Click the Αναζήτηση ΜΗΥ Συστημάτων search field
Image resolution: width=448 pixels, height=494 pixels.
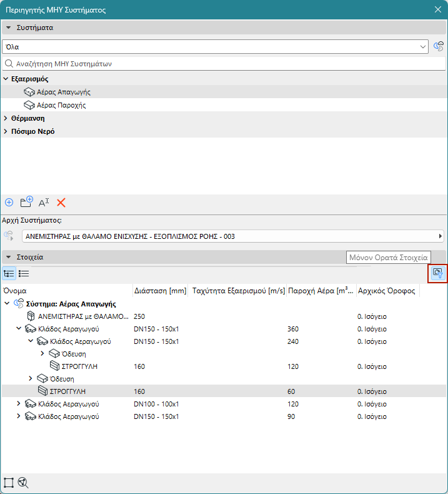pyautogui.click(x=224, y=64)
